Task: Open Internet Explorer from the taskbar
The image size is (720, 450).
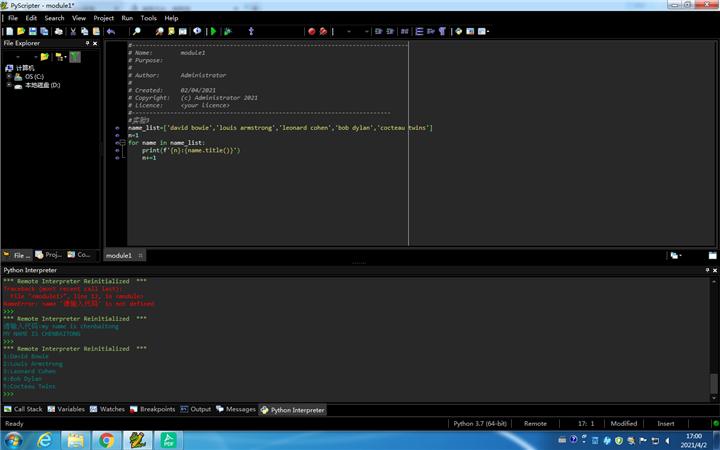Action: point(45,440)
